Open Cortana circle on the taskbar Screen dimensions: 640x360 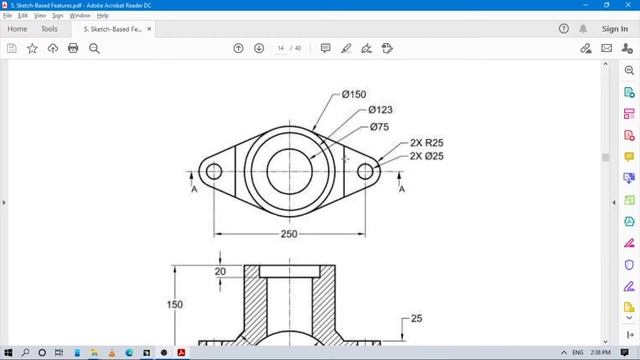click(42, 353)
